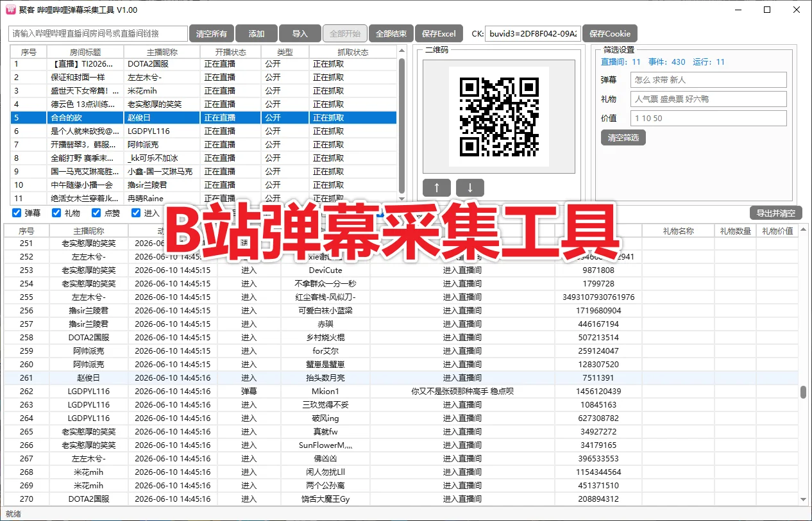The width and height of the screenshot is (812, 521).
Task: Click UID cell 1456120439
Action: [x=598, y=391]
